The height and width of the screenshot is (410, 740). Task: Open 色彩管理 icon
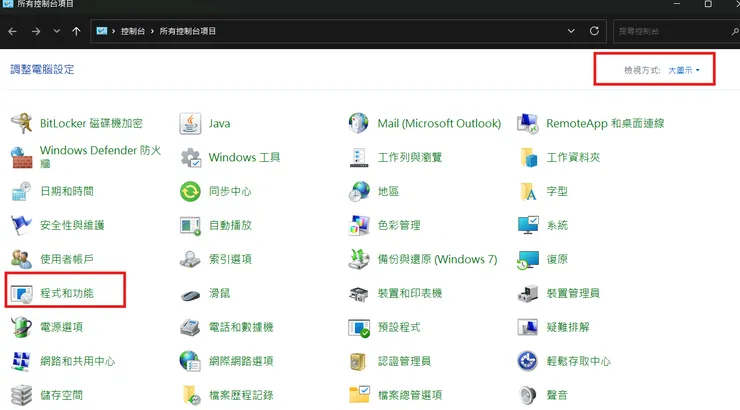[359, 226]
